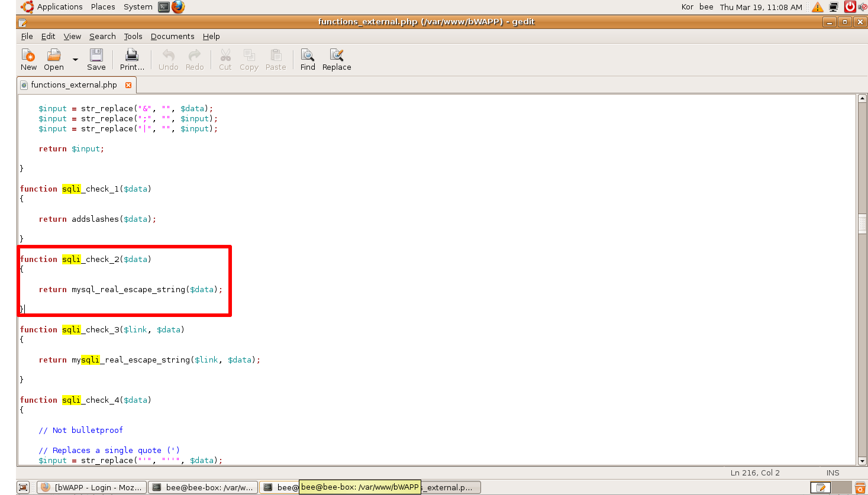Screen dimensions: 868x495
Task: Save the current file
Action: coord(96,60)
